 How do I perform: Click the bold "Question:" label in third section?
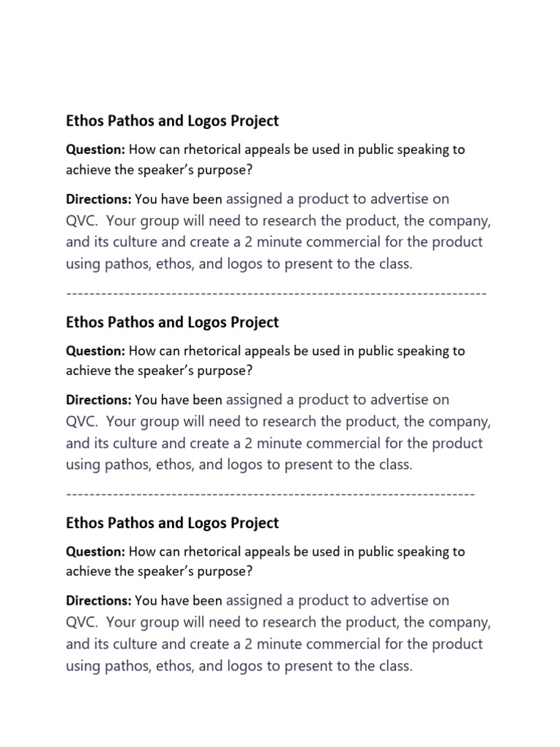(96, 551)
